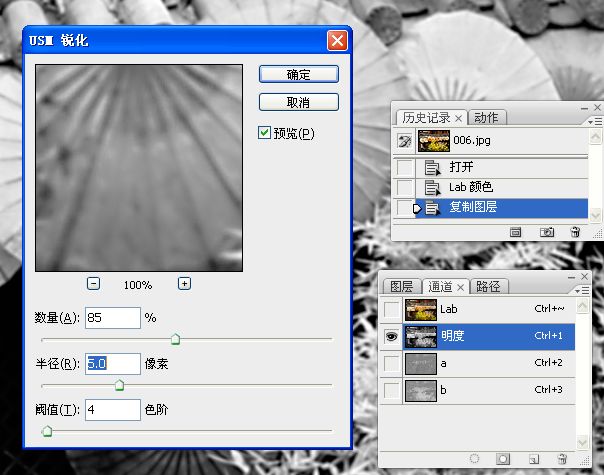This screenshot has width=604, height=475.
Task: Click the 数量 amount slider handle
Action: (x=175, y=339)
